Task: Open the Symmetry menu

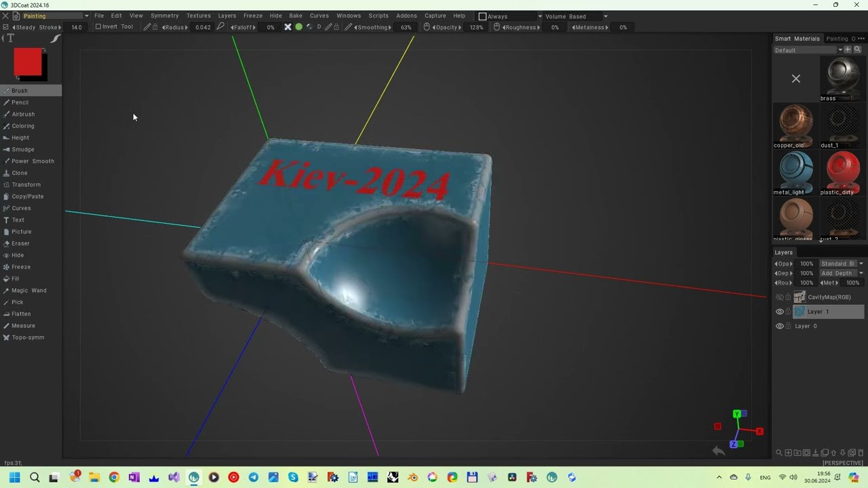Action: point(165,16)
